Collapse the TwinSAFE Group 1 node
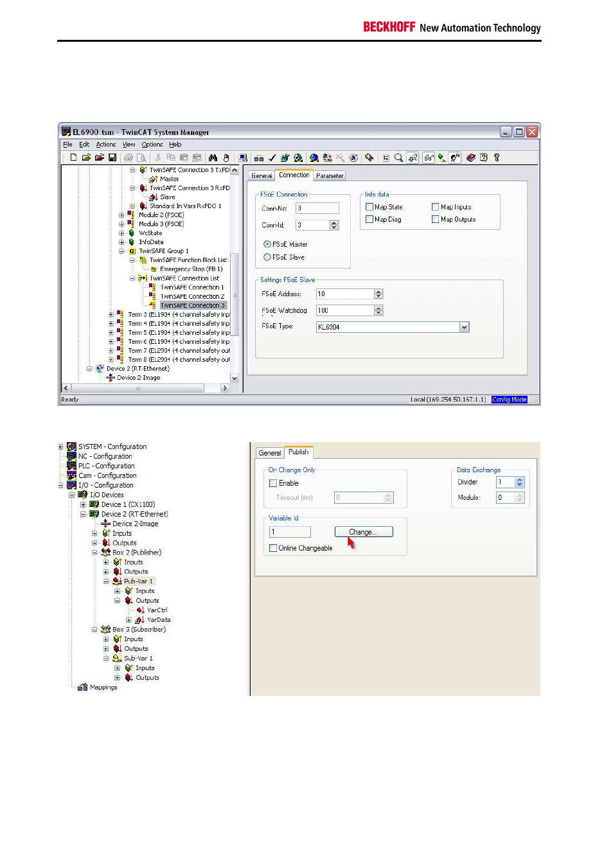 click(121, 251)
